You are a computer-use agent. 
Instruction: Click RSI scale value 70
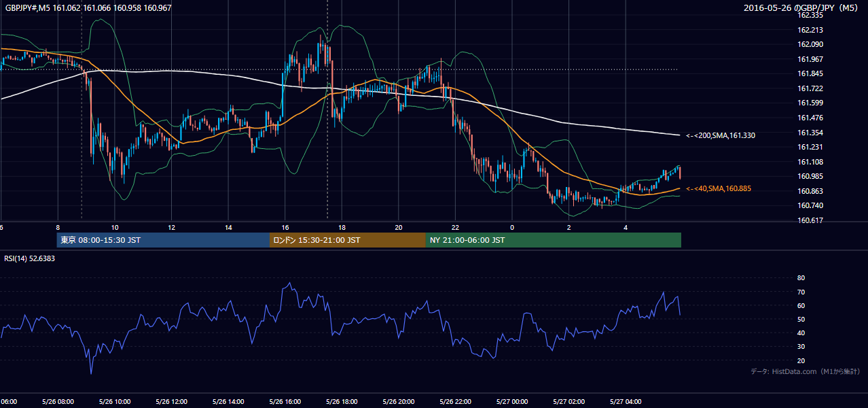click(801, 292)
